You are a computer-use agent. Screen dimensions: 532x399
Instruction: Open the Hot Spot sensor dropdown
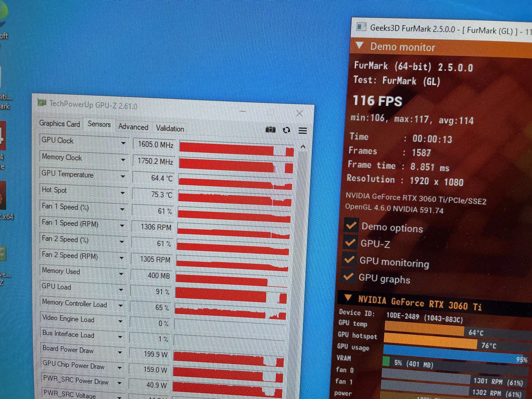coord(122,193)
